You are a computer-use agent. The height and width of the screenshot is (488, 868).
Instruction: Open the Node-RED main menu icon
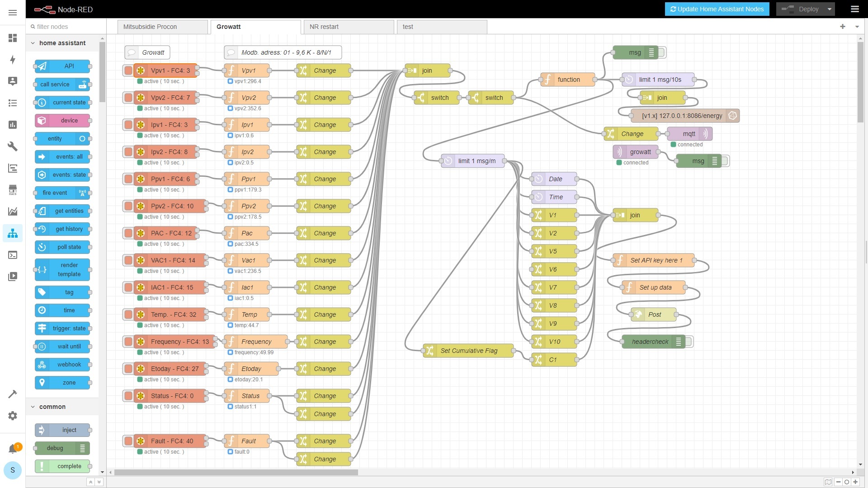point(854,9)
